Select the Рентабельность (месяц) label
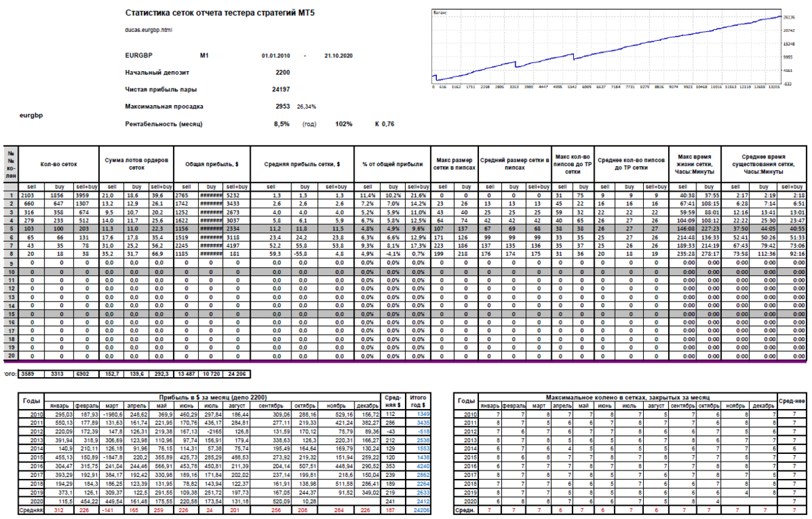 click(x=163, y=124)
